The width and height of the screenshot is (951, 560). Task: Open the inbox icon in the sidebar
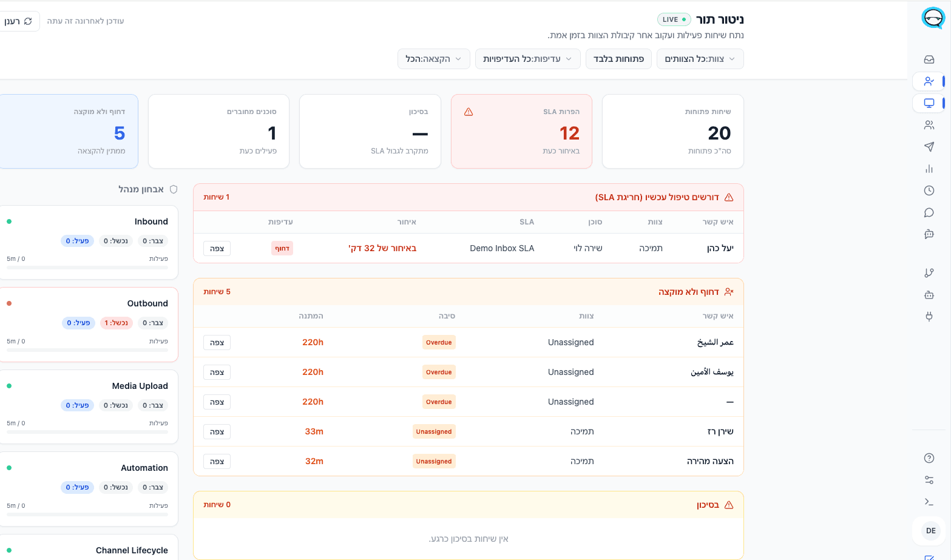[x=929, y=59]
